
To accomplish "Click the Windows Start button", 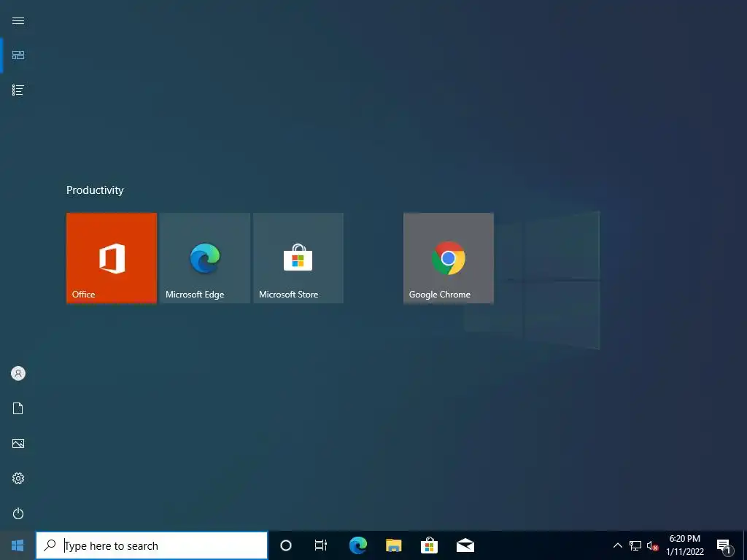I will coord(18,545).
